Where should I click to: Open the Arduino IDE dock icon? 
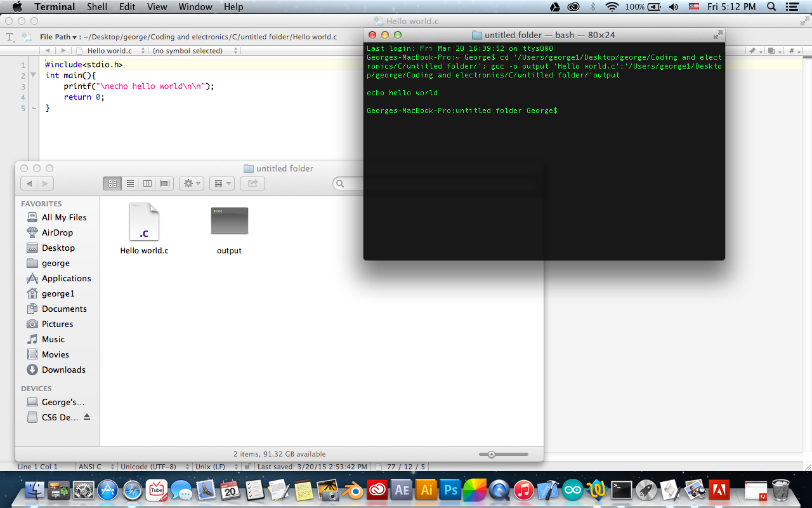pos(572,490)
